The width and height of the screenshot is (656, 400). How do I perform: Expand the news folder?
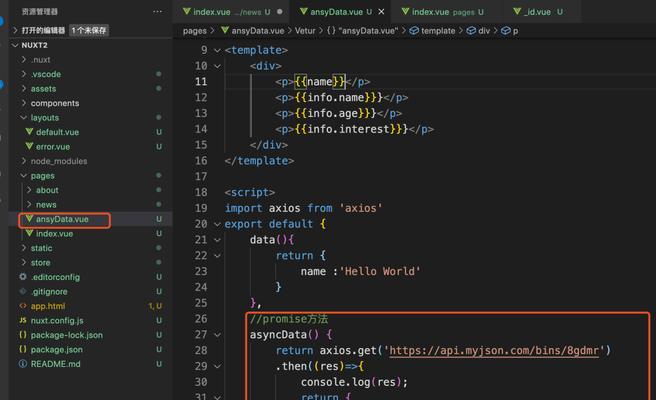click(29, 205)
